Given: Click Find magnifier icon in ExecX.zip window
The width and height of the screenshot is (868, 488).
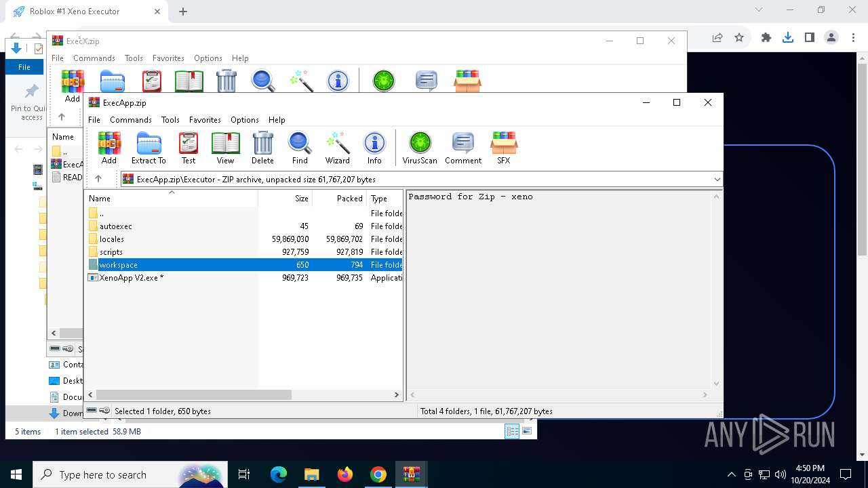Looking at the screenshot, I should pos(263,81).
